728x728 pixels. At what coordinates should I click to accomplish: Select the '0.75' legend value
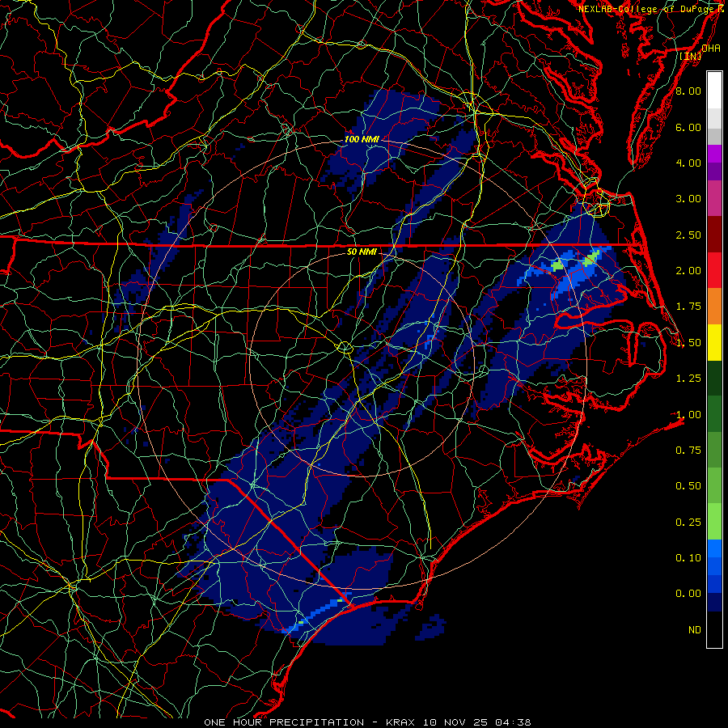point(688,451)
